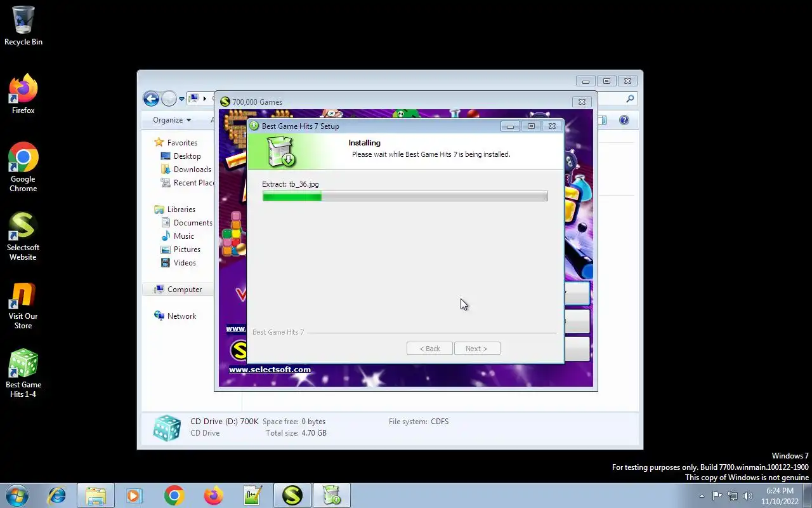Expand the address bar path arrow in Explorer
Viewport: 812px width, 508px height.
point(204,98)
